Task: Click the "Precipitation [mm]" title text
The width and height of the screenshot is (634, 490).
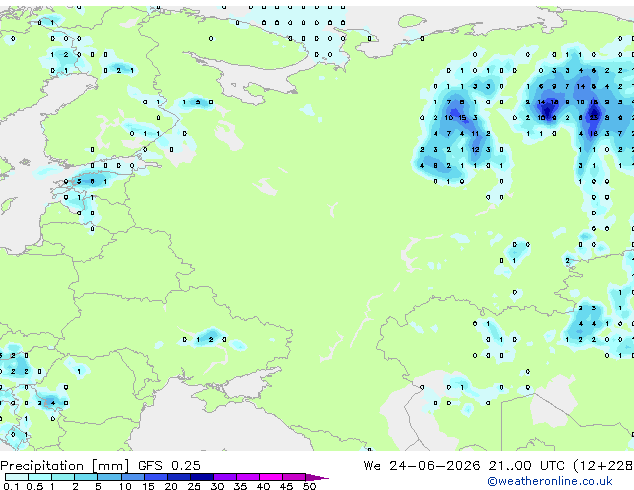Action: coord(65,466)
